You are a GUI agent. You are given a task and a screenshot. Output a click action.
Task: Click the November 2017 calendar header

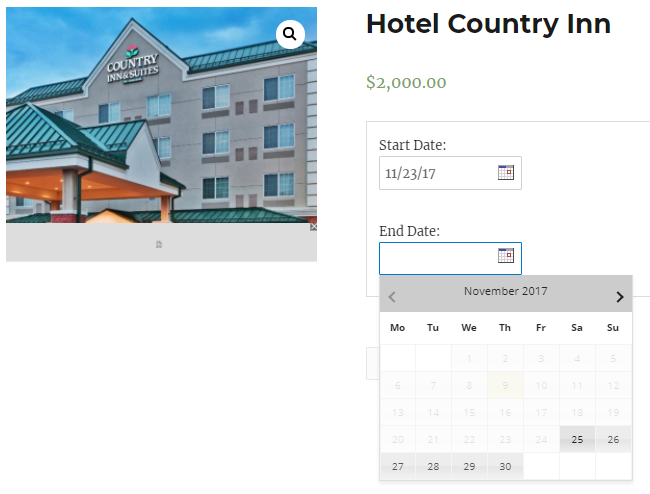click(x=505, y=292)
